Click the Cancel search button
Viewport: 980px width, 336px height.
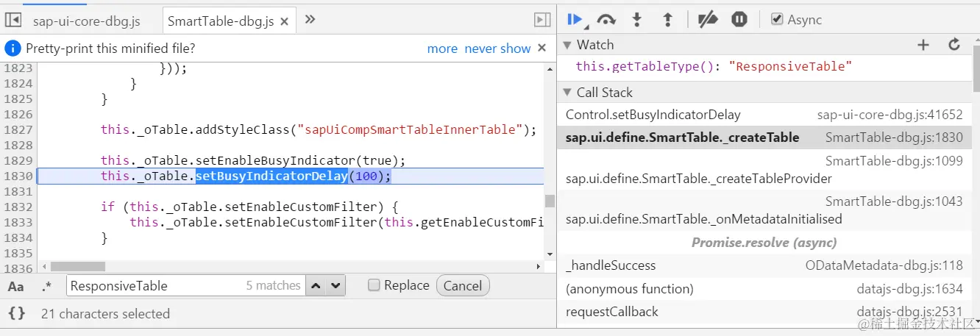point(463,286)
